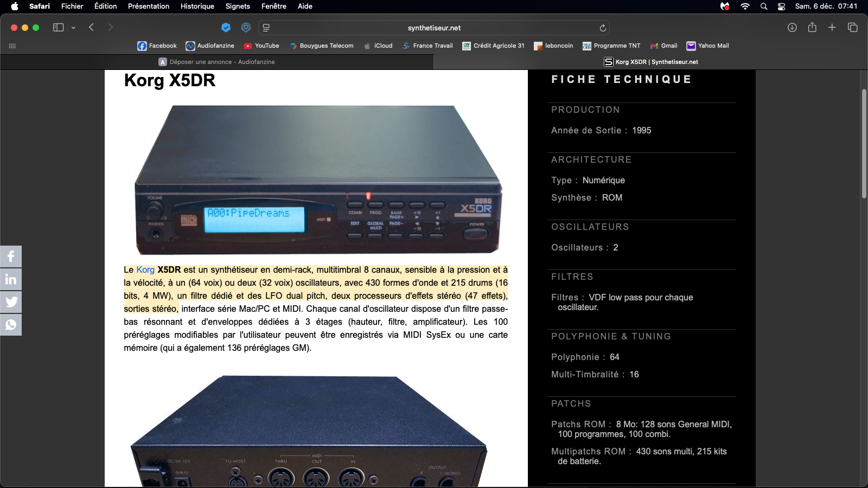Viewport: 868px width, 488px height.
Task: Open the France Travail bookmark
Action: pyautogui.click(x=427, y=46)
